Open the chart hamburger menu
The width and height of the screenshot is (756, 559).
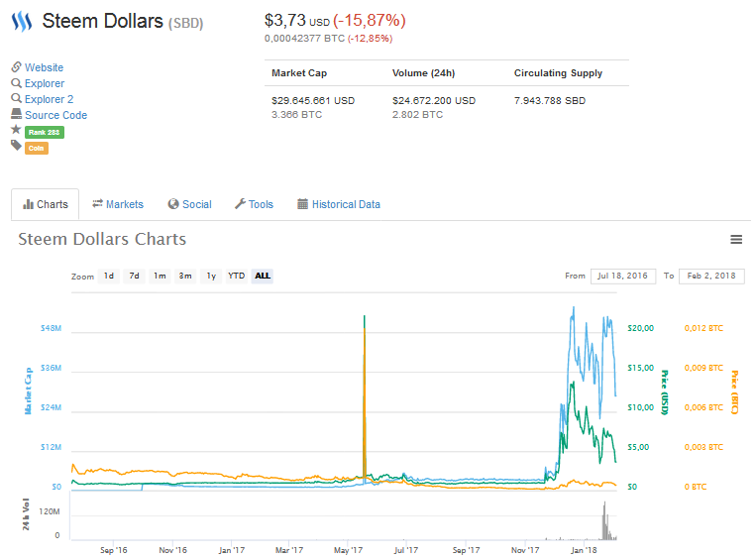(x=736, y=239)
